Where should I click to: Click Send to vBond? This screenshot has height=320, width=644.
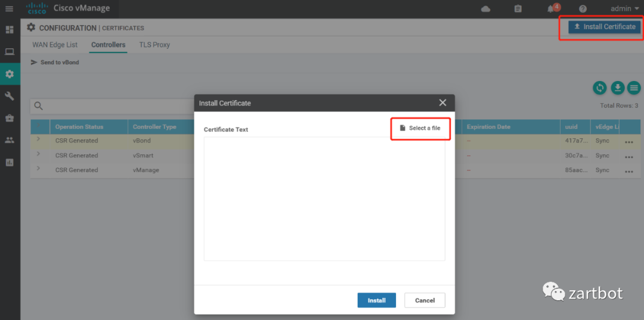[55, 63]
